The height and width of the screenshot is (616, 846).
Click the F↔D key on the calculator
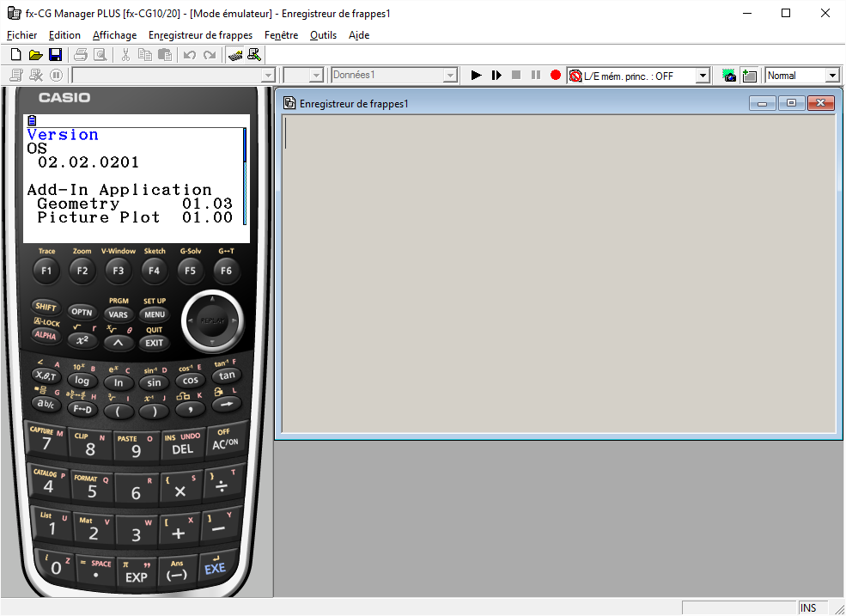coord(82,409)
